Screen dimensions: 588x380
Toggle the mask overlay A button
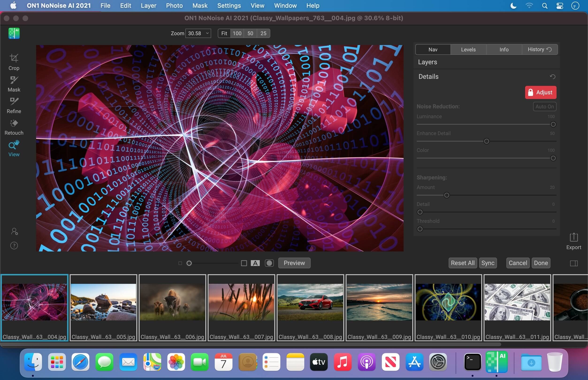pyautogui.click(x=255, y=263)
